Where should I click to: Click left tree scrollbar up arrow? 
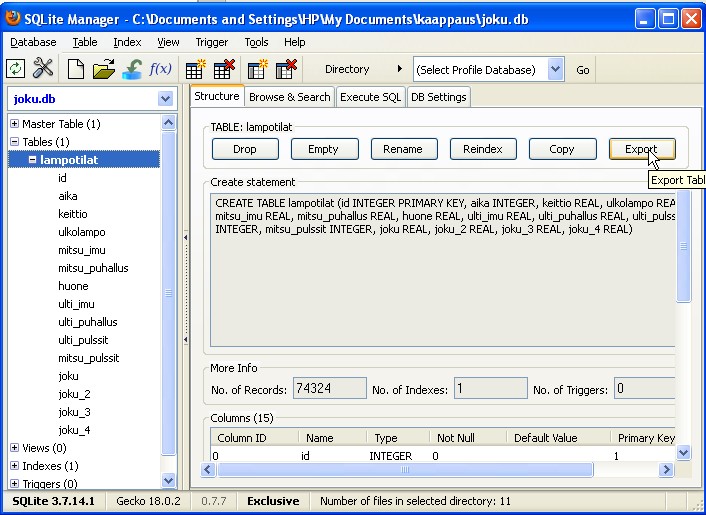click(x=168, y=122)
